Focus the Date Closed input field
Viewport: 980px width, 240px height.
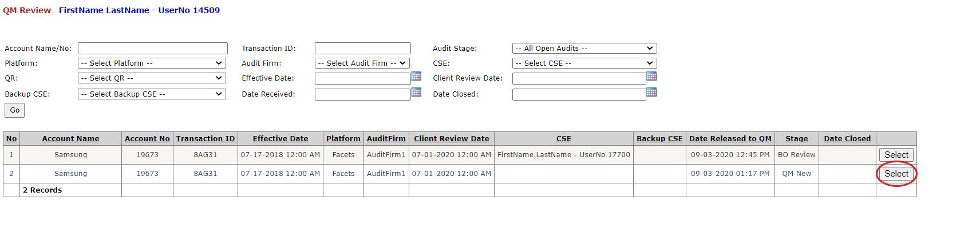click(579, 94)
